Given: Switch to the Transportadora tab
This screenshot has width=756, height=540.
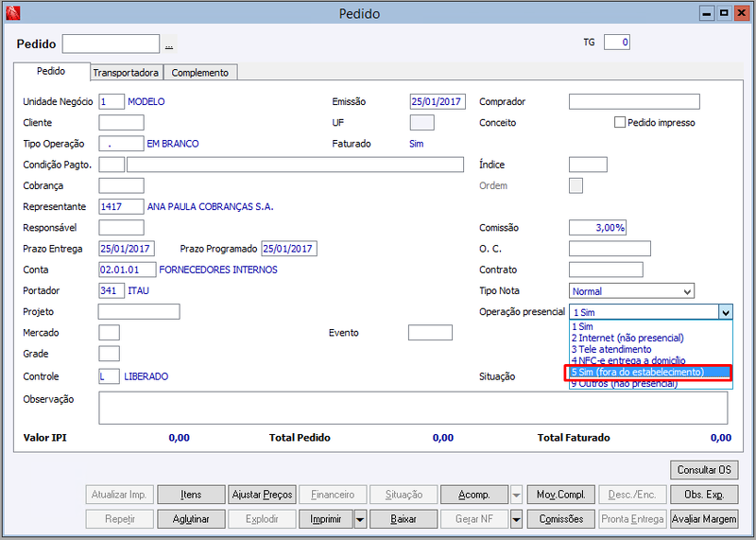Looking at the screenshot, I should tap(126, 73).
